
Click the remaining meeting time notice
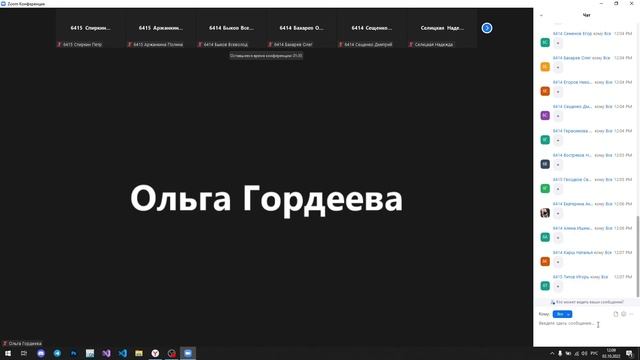pyautogui.click(x=266, y=56)
